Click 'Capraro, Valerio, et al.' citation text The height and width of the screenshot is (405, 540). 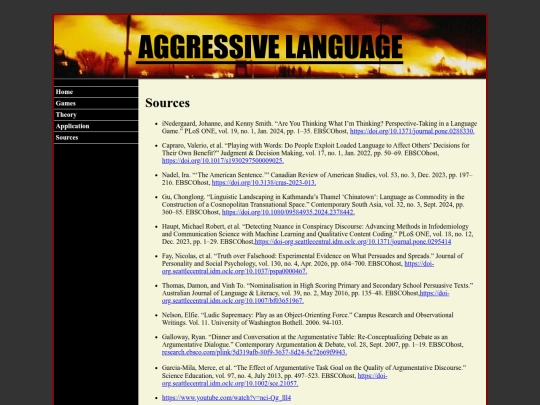click(x=192, y=146)
